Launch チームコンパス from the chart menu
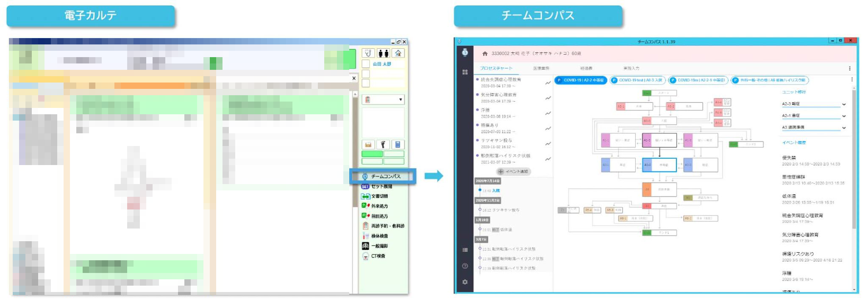The width and height of the screenshot is (868, 303). pyautogui.click(x=383, y=176)
